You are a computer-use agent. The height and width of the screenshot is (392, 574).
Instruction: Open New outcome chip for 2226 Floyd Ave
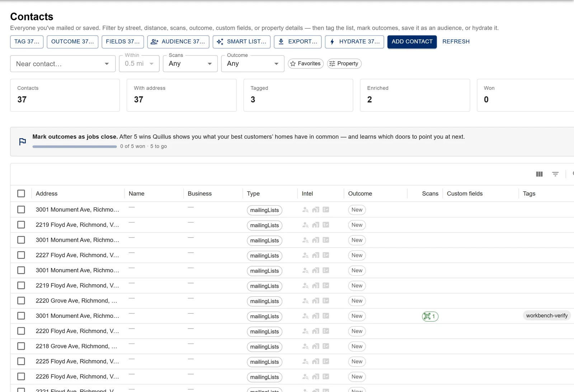[357, 377]
